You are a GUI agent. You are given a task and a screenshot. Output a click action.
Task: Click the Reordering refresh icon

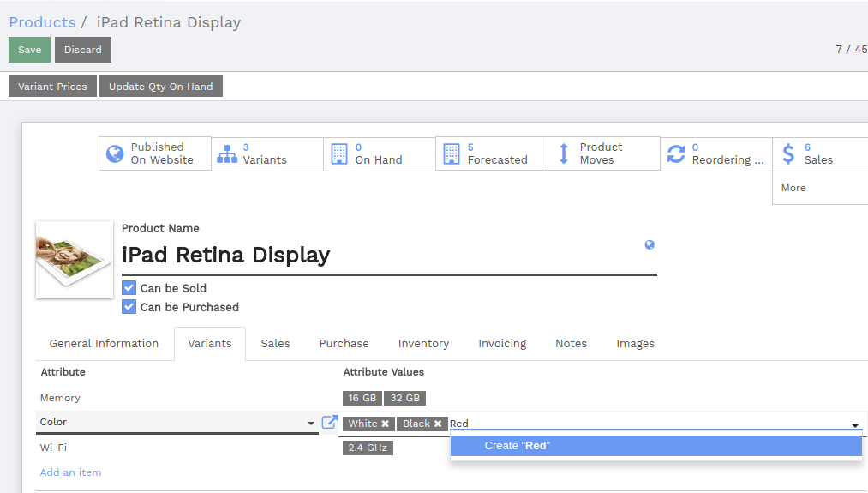[676, 153]
